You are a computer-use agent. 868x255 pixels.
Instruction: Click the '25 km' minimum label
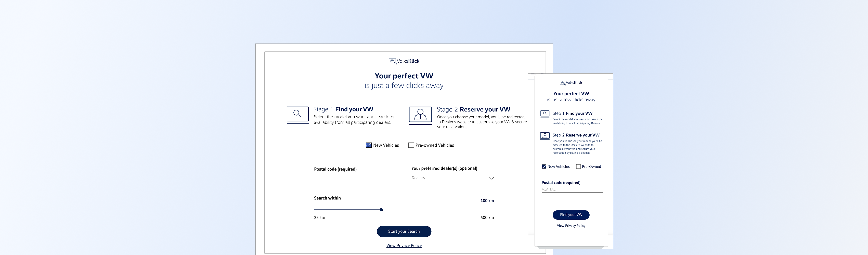pos(319,218)
